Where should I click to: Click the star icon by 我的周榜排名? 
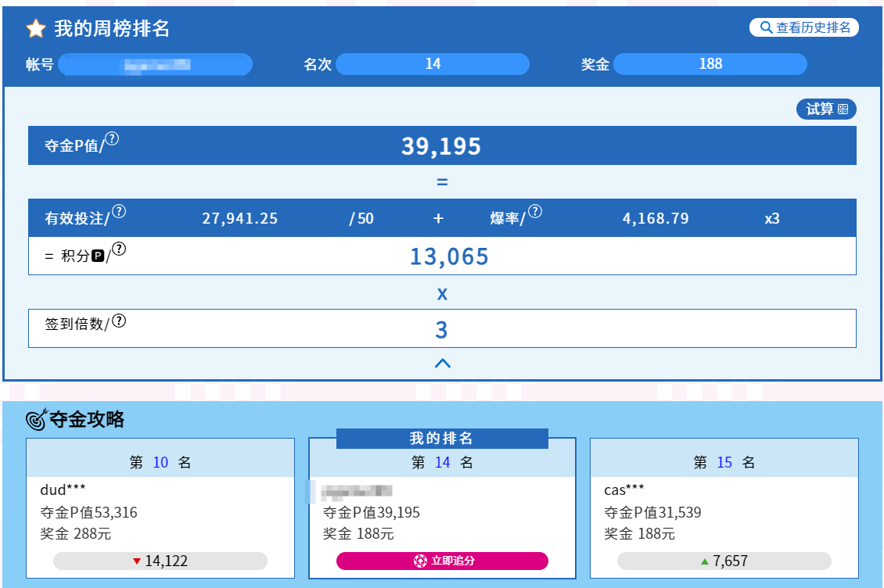tap(36, 30)
